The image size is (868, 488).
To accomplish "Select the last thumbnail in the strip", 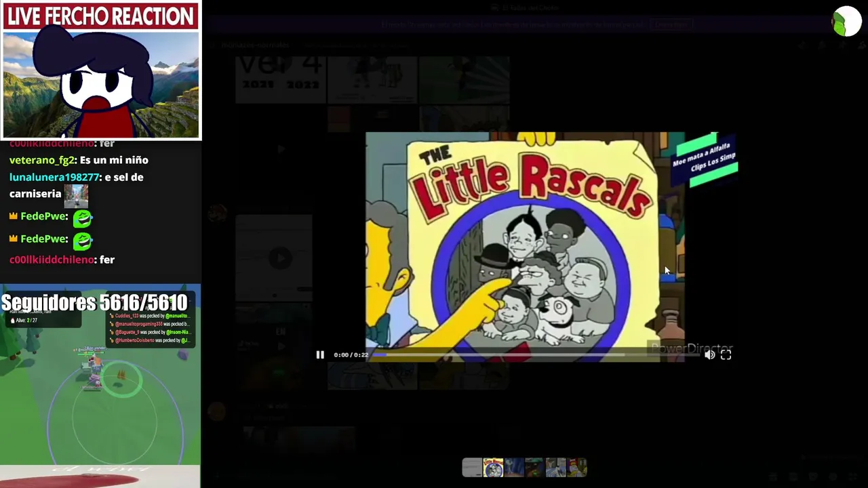I will pyautogui.click(x=576, y=468).
